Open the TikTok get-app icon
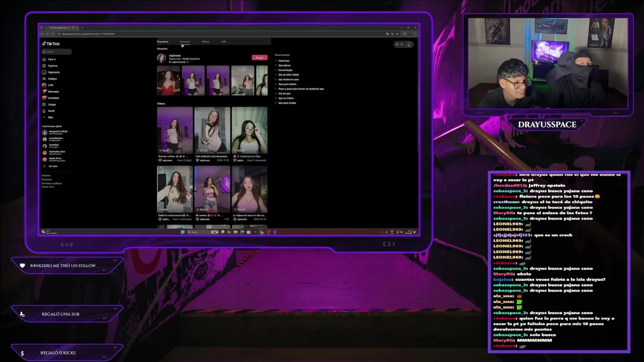 pyautogui.click(x=401, y=44)
